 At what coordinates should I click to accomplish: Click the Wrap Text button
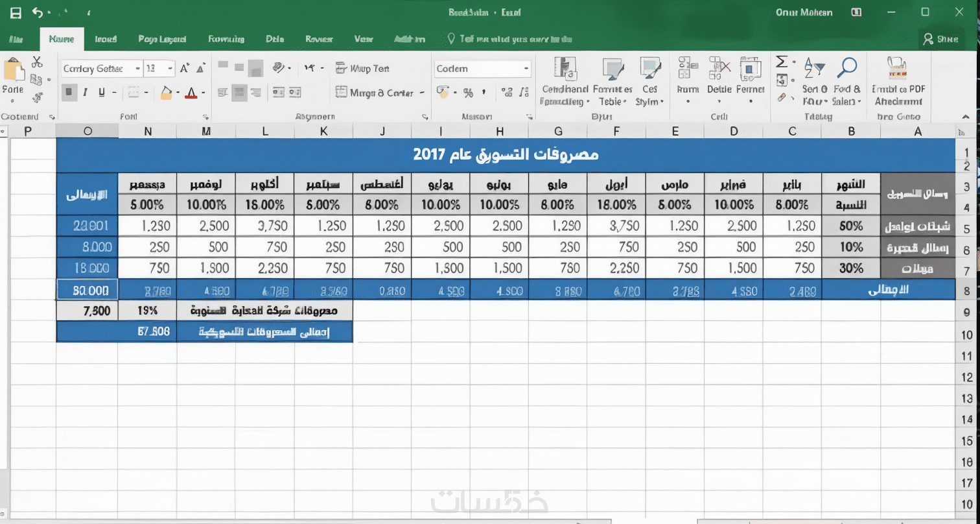point(362,68)
